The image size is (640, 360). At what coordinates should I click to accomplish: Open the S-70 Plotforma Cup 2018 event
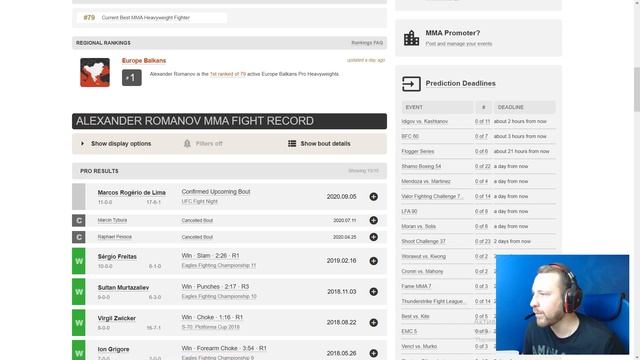[211, 327]
